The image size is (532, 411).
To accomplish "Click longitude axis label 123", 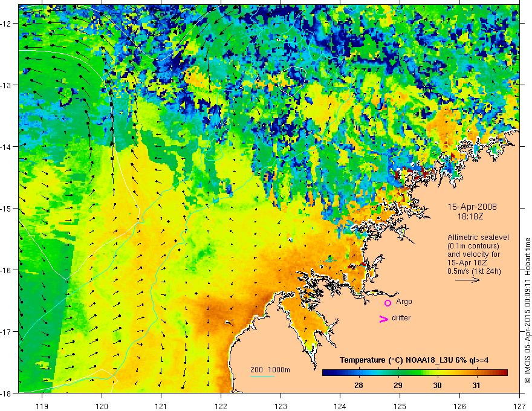I will 281,406.
